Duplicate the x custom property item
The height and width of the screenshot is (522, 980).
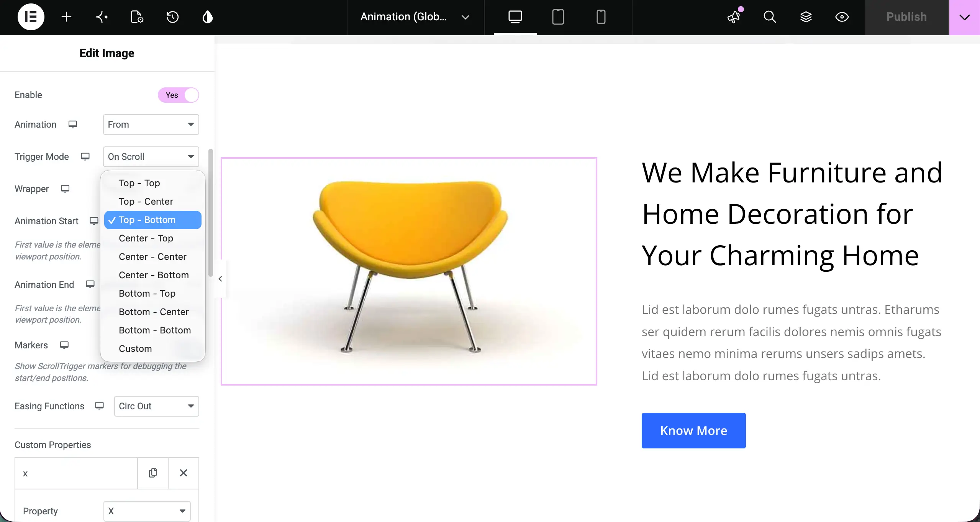pyautogui.click(x=153, y=473)
